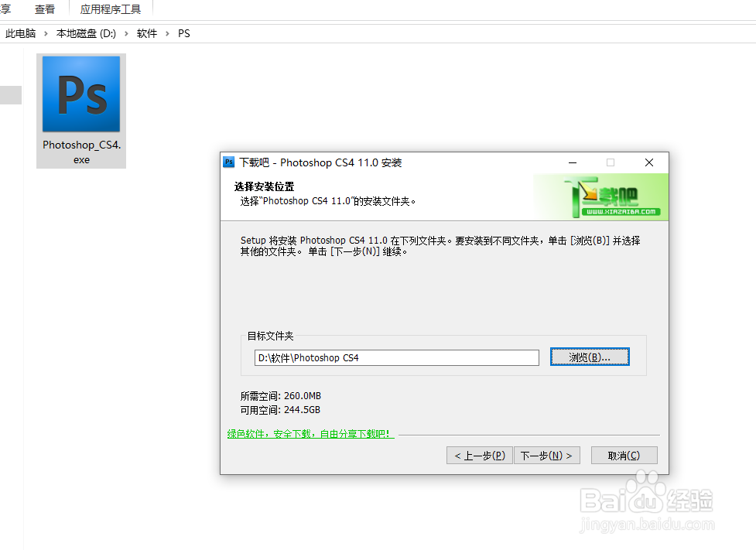The height and width of the screenshot is (550, 756).
Task: Open the 应用程序工具 ribbon tab
Action: (x=110, y=9)
